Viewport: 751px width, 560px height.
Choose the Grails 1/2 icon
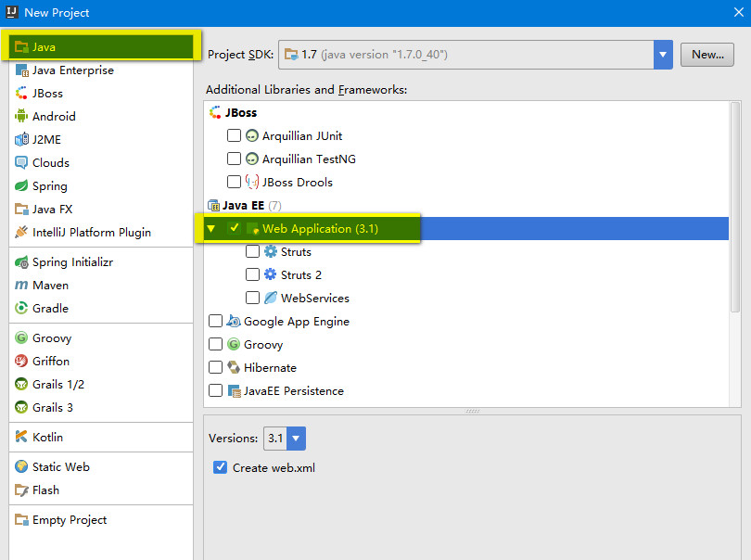[x=21, y=384]
